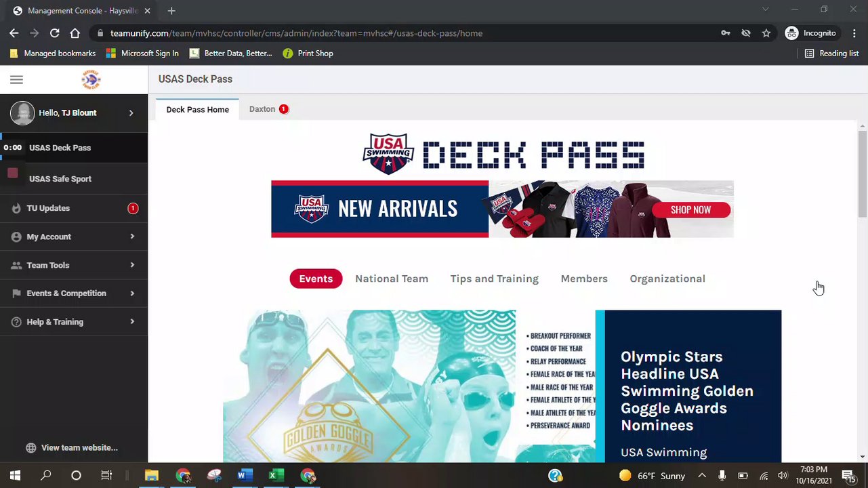
Task: Open Task View on the taskbar
Action: [x=106, y=476]
